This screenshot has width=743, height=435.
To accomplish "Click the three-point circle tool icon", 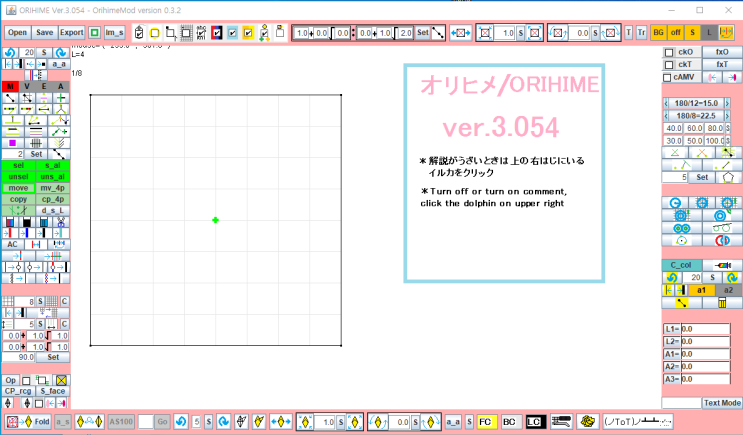I will click(681, 240).
